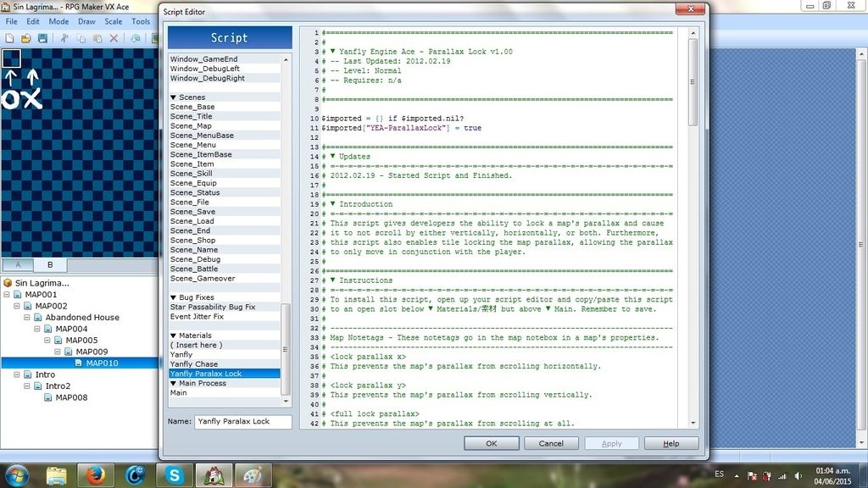Click the script Name text field
Image resolution: width=868 pixels, height=488 pixels.
242,421
